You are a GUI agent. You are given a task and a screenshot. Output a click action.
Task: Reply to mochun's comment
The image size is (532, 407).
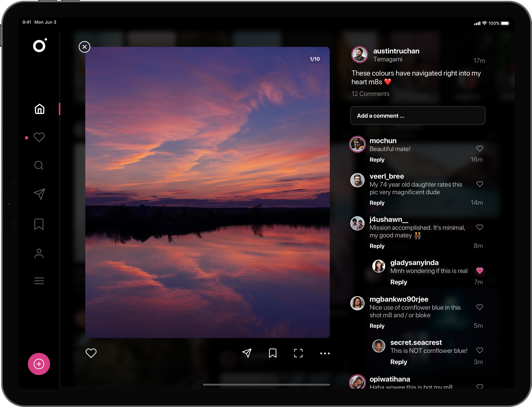point(377,160)
